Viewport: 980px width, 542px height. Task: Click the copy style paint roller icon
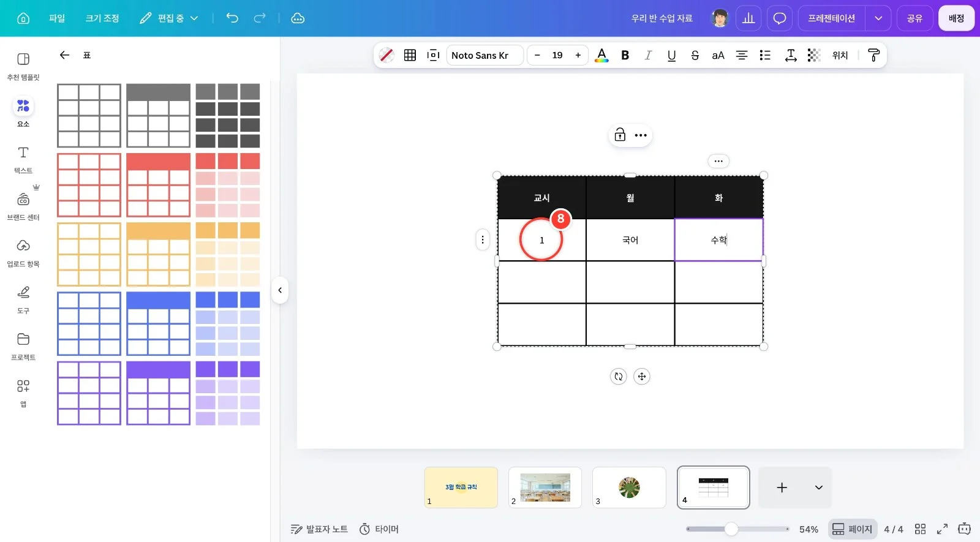click(874, 55)
